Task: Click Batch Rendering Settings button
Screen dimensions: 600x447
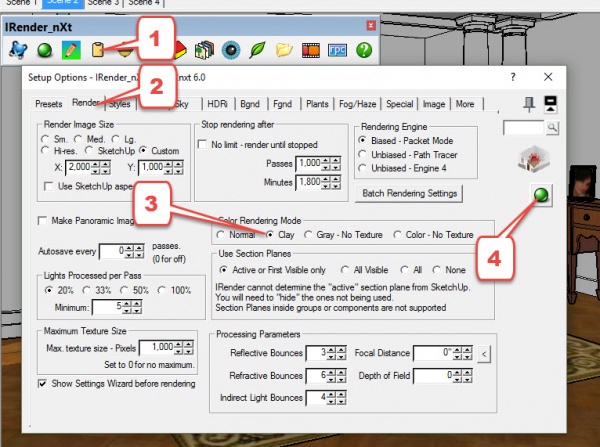Action: [x=410, y=192]
